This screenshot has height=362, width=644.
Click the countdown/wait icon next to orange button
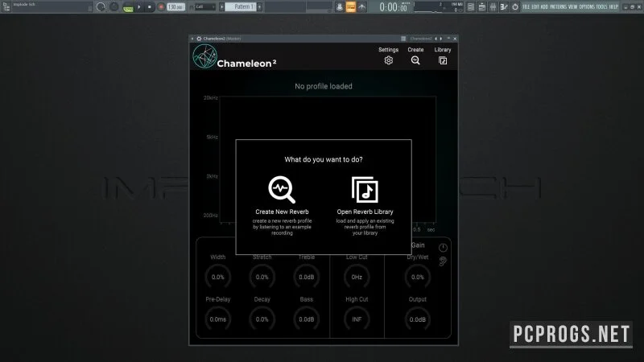(x=361, y=7)
